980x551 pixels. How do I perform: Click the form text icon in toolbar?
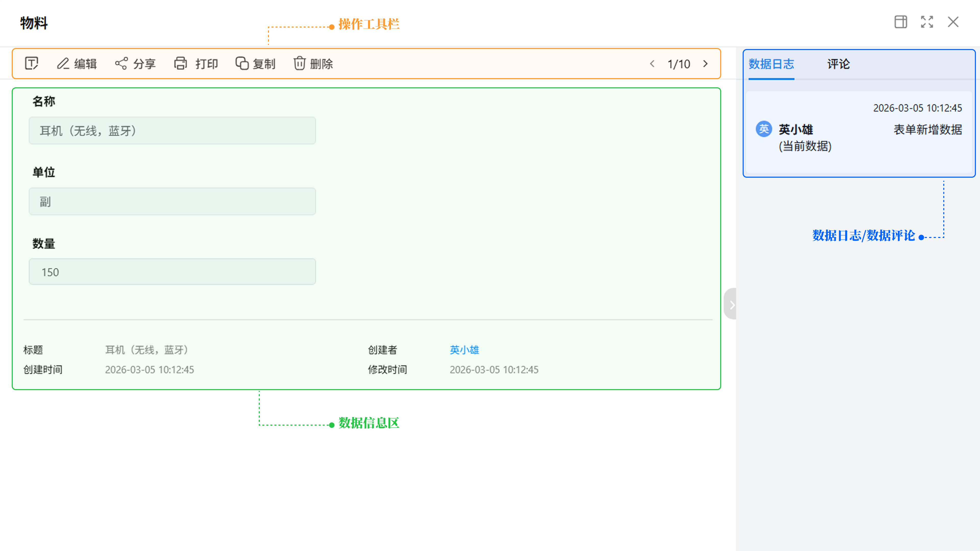click(x=32, y=64)
